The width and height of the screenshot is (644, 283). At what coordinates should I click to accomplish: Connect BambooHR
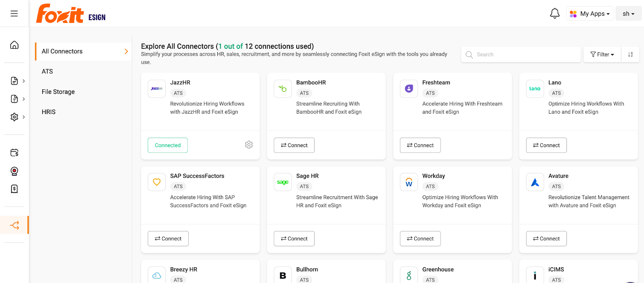coord(294,145)
